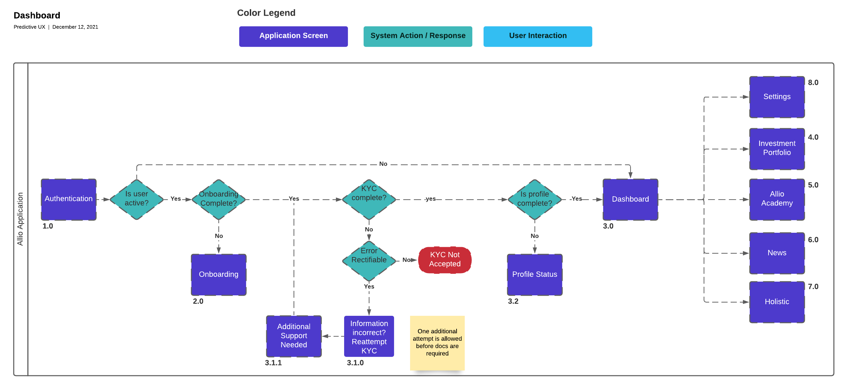
Task: Click the Error Rectifiable decision diamond
Action: (365, 260)
